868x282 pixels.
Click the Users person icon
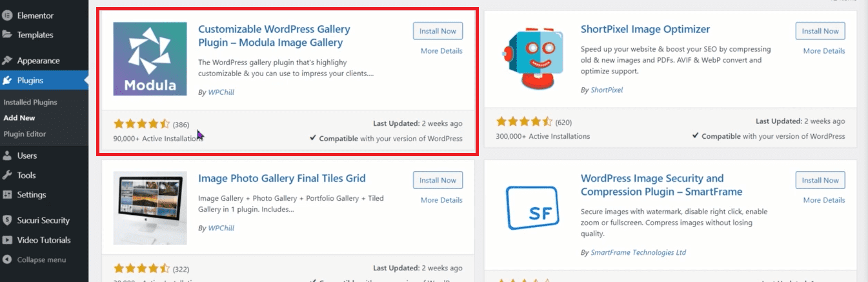pyautogui.click(x=7, y=156)
